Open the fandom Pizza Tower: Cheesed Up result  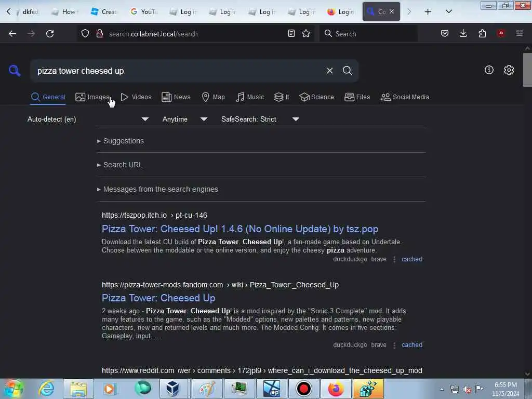pyautogui.click(x=158, y=298)
